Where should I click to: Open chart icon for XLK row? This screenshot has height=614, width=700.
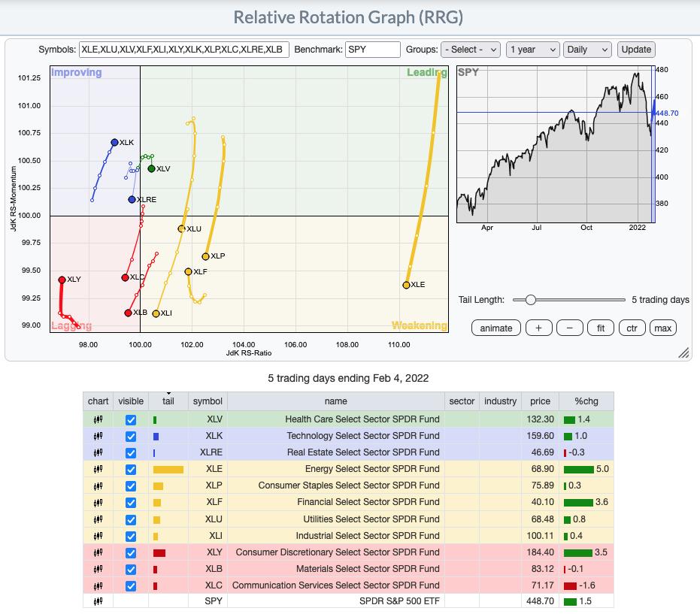[x=98, y=436]
